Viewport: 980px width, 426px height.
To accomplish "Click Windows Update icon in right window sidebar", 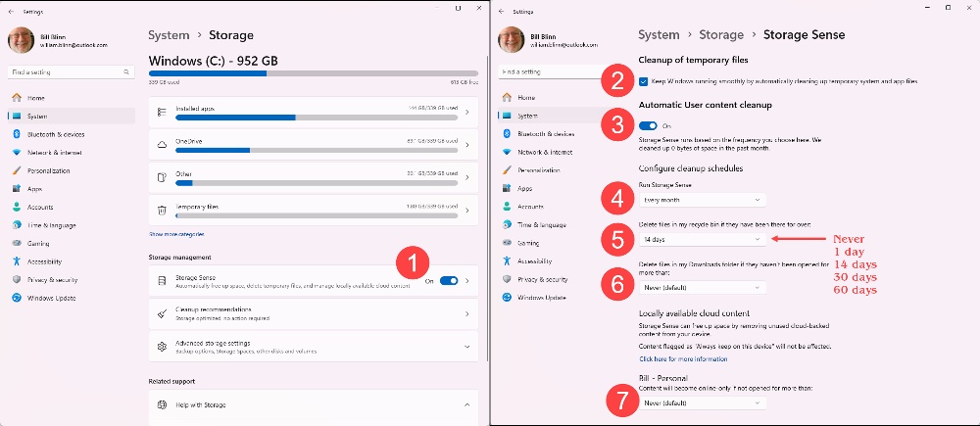I will tap(507, 298).
